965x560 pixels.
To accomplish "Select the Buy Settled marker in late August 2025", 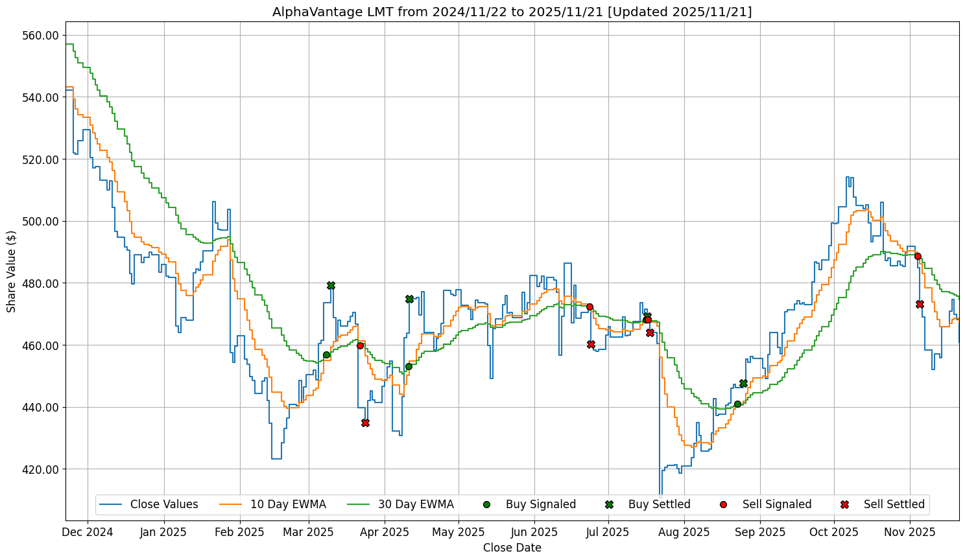I will click(743, 383).
